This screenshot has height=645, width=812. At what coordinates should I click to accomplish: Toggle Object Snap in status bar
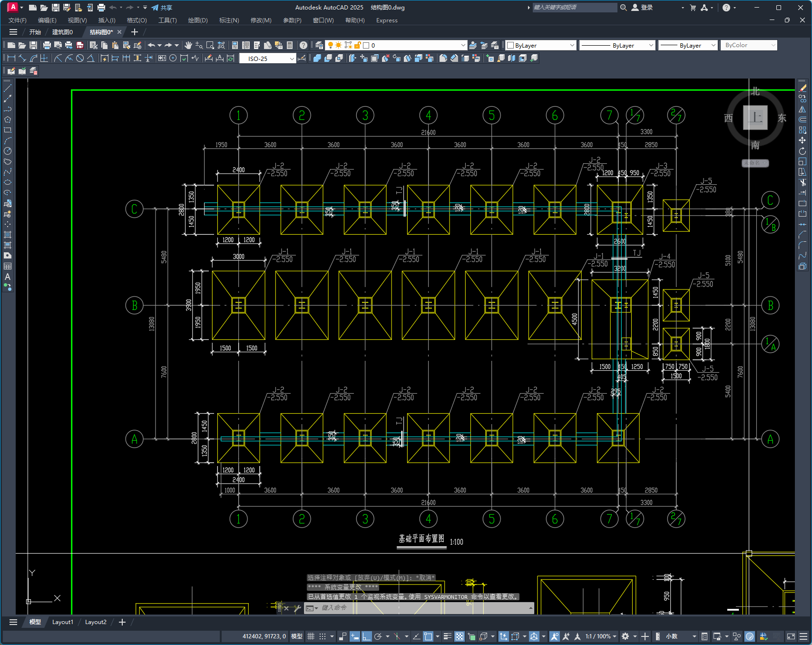pyautogui.click(x=428, y=636)
